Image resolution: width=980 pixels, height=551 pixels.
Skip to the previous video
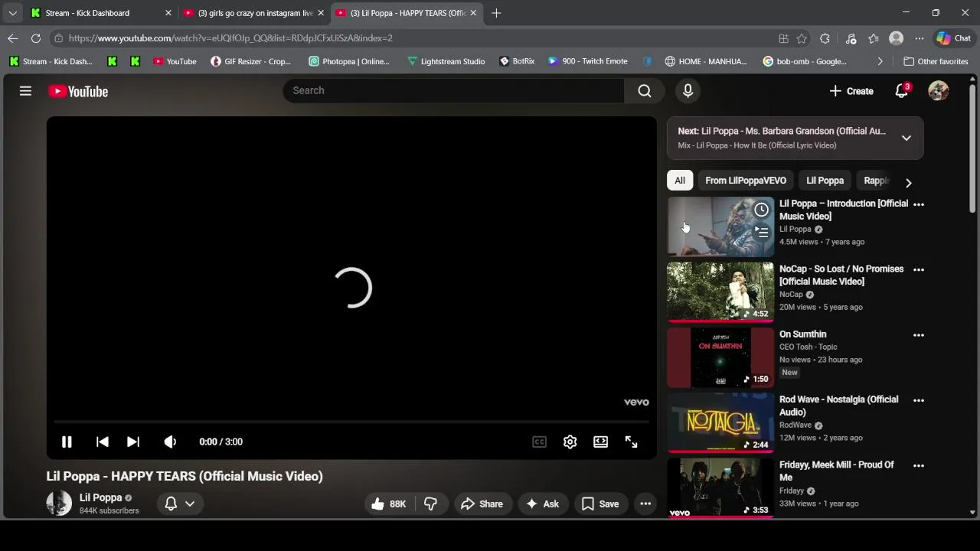click(x=102, y=442)
